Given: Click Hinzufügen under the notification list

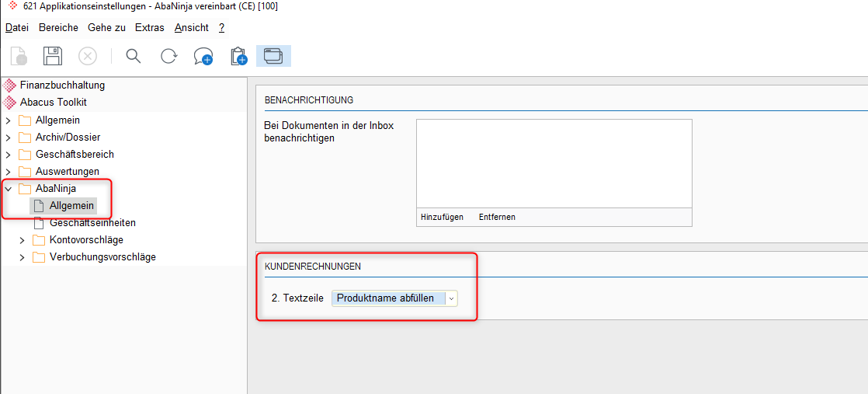Looking at the screenshot, I should pos(442,218).
